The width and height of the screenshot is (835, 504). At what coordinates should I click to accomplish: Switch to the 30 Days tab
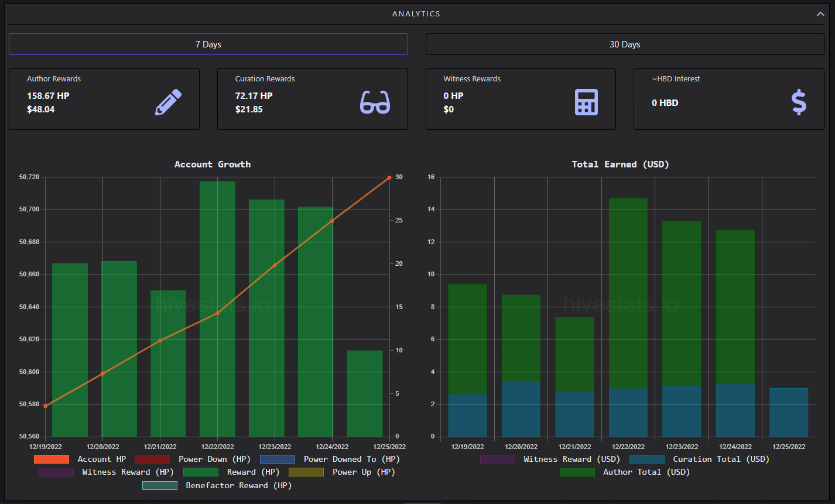click(x=625, y=44)
